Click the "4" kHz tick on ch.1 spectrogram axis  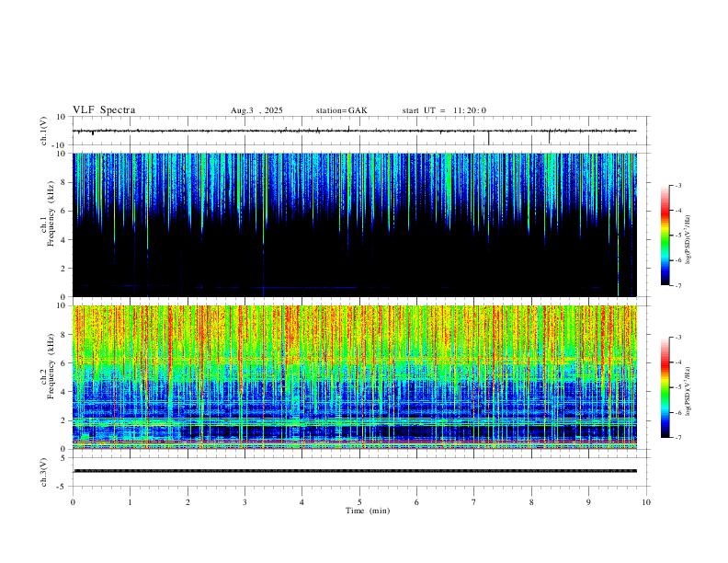[x=63, y=240]
